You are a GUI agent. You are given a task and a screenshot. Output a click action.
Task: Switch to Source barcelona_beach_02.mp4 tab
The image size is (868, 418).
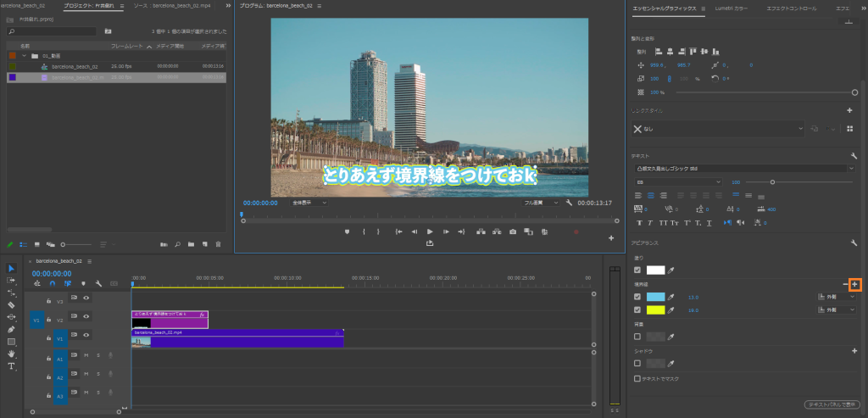click(x=172, y=6)
